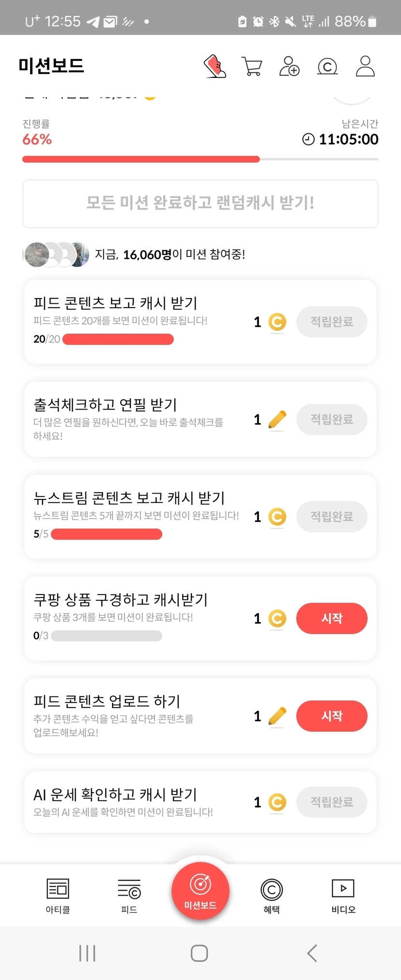The height and width of the screenshot is (980, 401).
Task: Tap 모든 미션 완료하고 랜덤캐시 받기 button
Action: coord(200,203)
